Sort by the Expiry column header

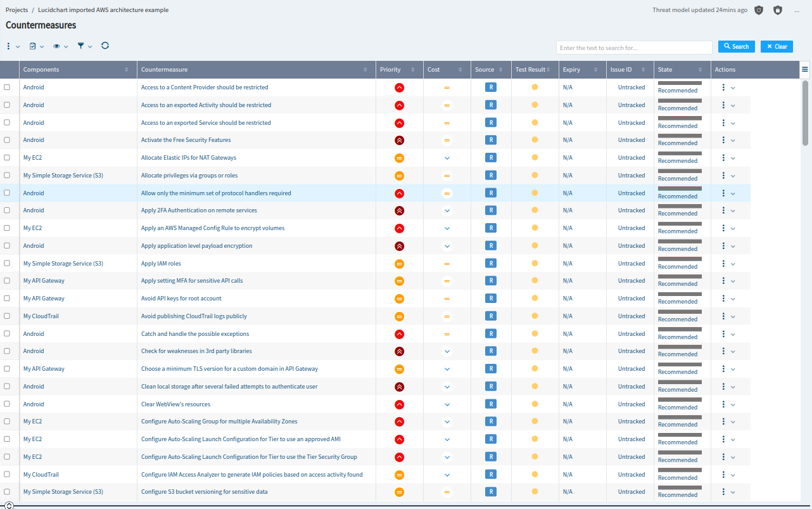[582, 70]
